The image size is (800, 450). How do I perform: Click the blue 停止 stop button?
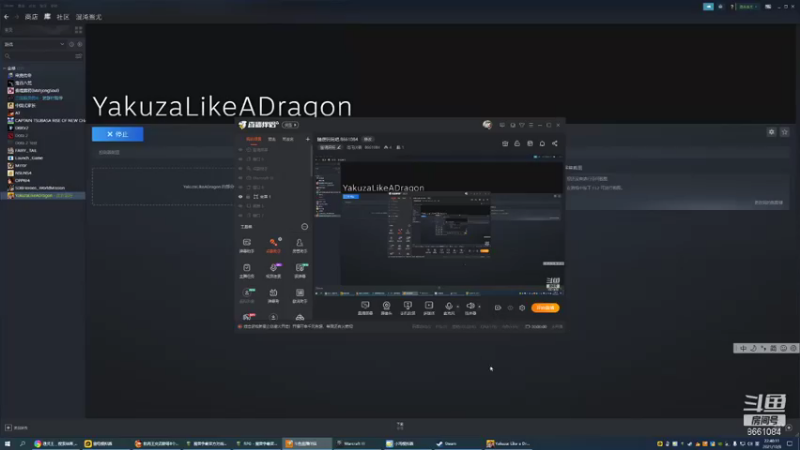pyautogui.click(x=117, y=134)
